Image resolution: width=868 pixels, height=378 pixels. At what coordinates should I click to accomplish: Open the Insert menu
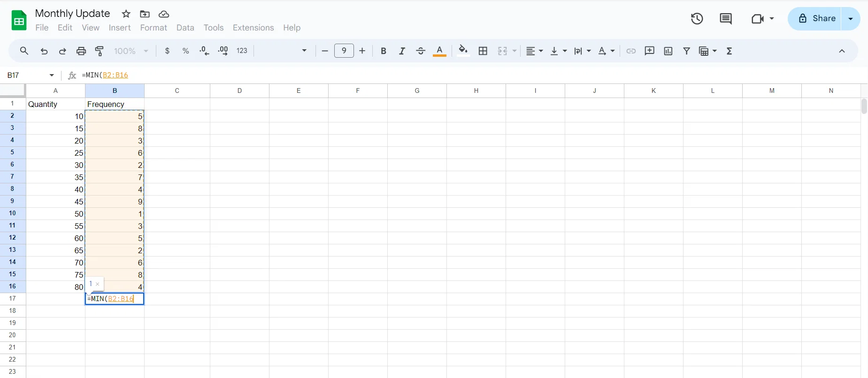[120, 28]
